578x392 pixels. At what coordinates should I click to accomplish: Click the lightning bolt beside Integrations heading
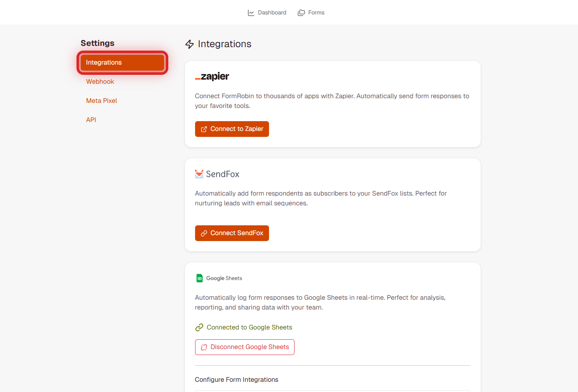(189, 44)
